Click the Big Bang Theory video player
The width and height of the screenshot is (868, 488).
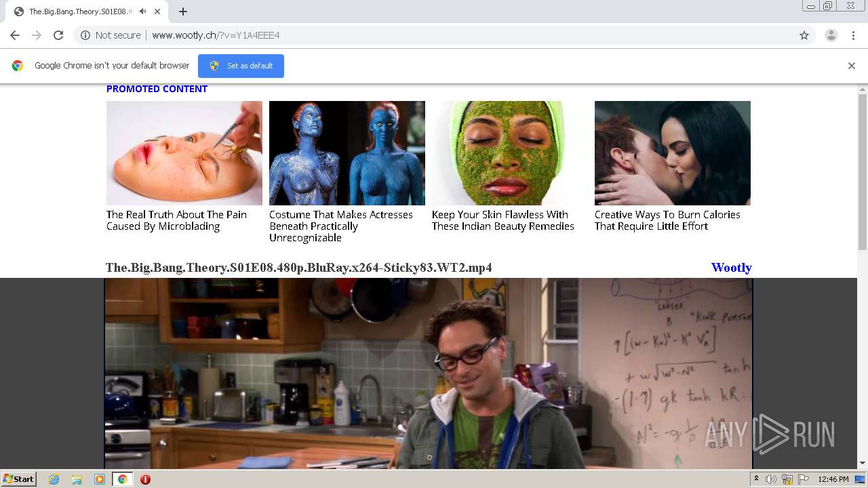point(429,373)
